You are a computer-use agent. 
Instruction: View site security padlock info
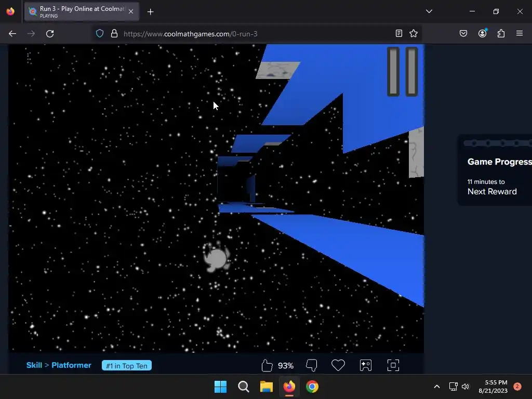pos(114,34)
